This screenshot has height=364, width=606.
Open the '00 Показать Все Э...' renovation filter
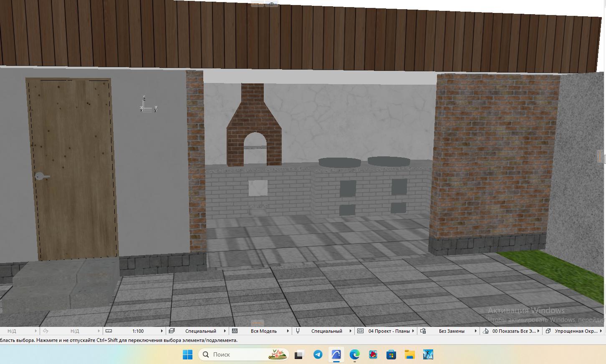538,331
